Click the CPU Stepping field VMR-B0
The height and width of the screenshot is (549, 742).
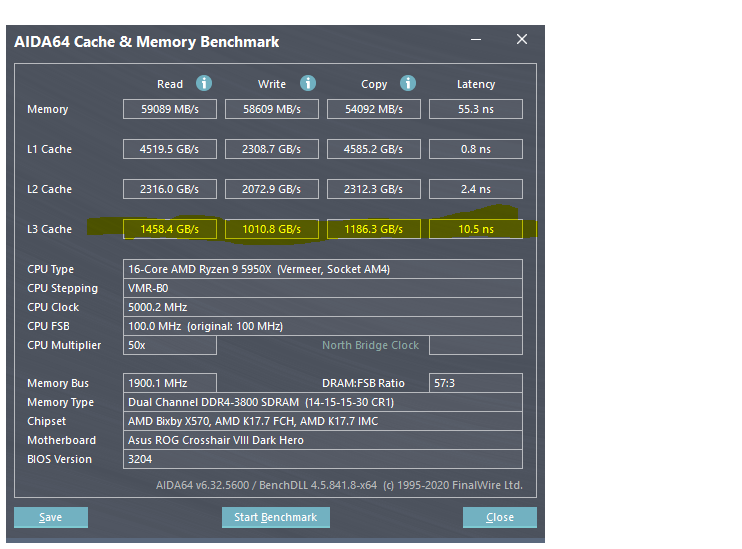pyautogui.click(x=323, y=288)
